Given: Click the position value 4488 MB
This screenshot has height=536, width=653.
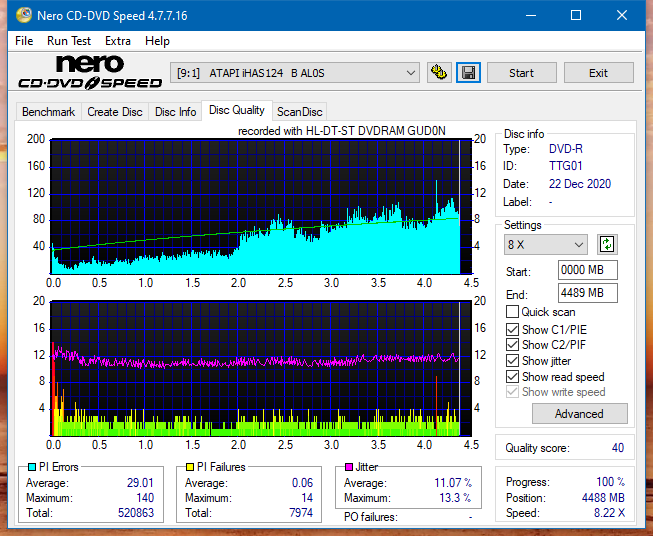Looking at the screenshot, I should pyautogui.click(x=603, y=498).
